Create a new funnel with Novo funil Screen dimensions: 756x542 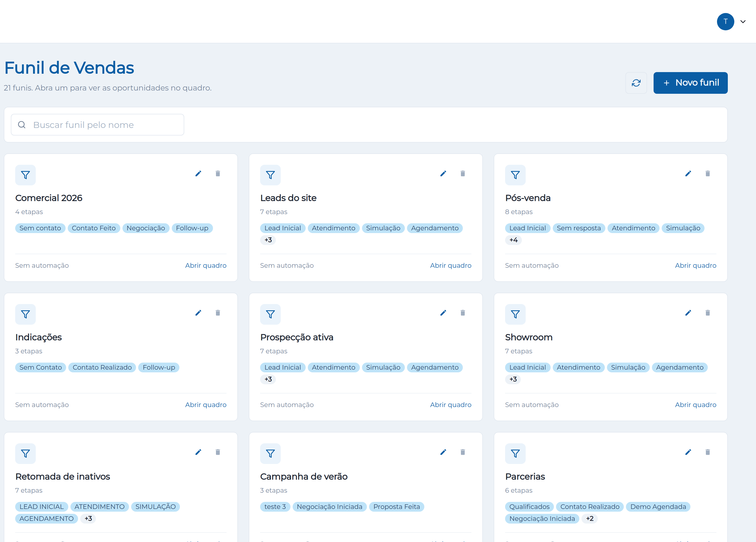(x=690, y=83)
